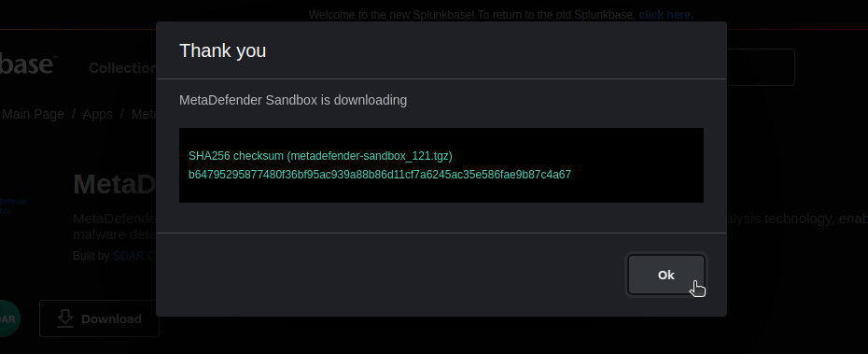Image resolution: width=868 pixels, height=354 pixels.
Task: Click the download arrow icon
Action: pyautogui.click(x=65, y=319)
